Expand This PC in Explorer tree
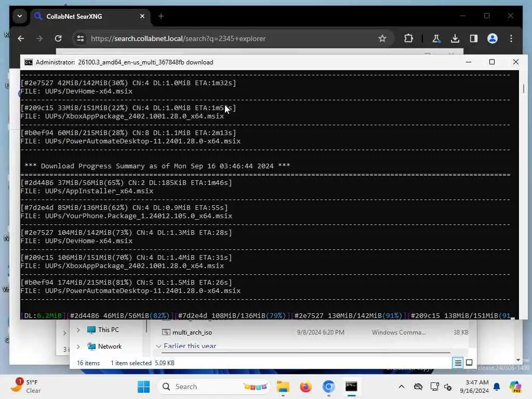The width and height of the screenshot is (532, 399). 78,330
